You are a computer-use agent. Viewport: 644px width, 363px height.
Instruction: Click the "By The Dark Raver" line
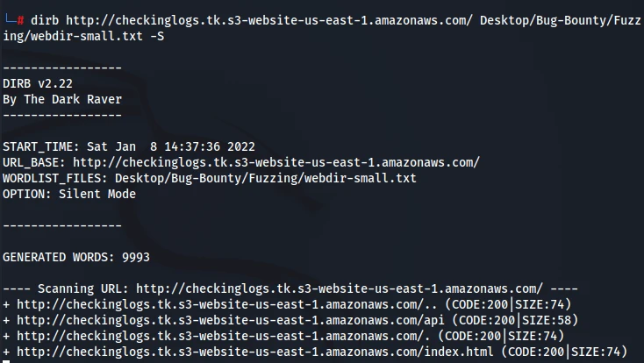62,99
